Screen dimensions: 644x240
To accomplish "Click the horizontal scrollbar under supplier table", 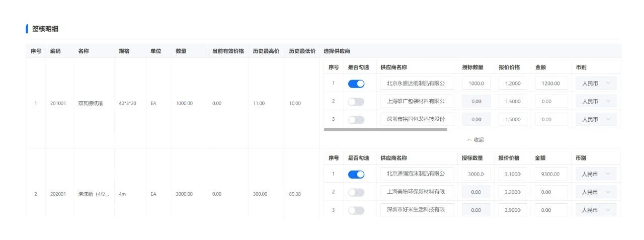I will pos(385,129).
